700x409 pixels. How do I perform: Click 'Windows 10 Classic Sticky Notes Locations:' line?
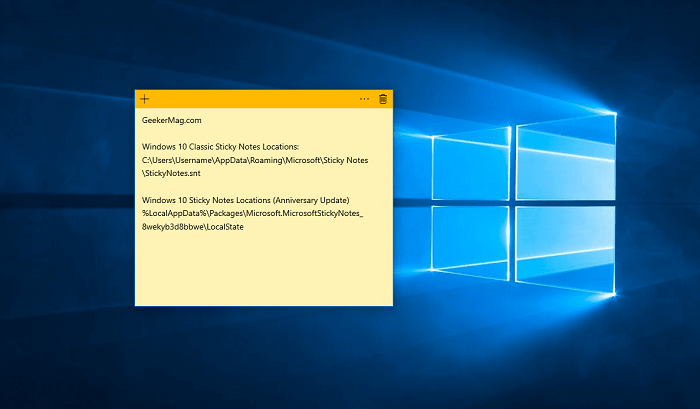(x=221, y=147)
